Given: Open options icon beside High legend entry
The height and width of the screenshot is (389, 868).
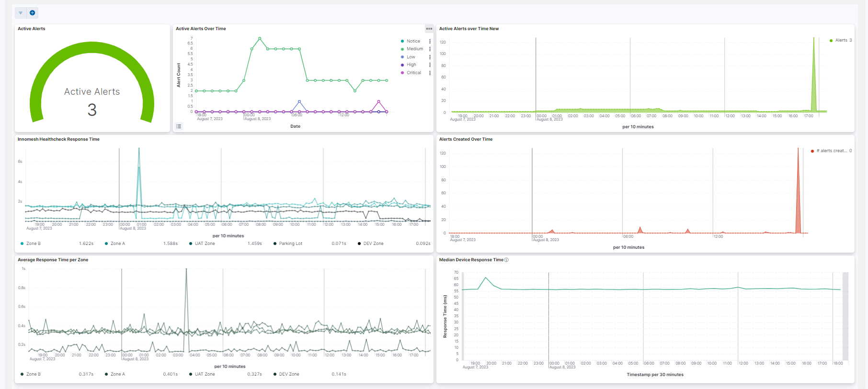Looking at the screenshot, I should tap(430, 65).
